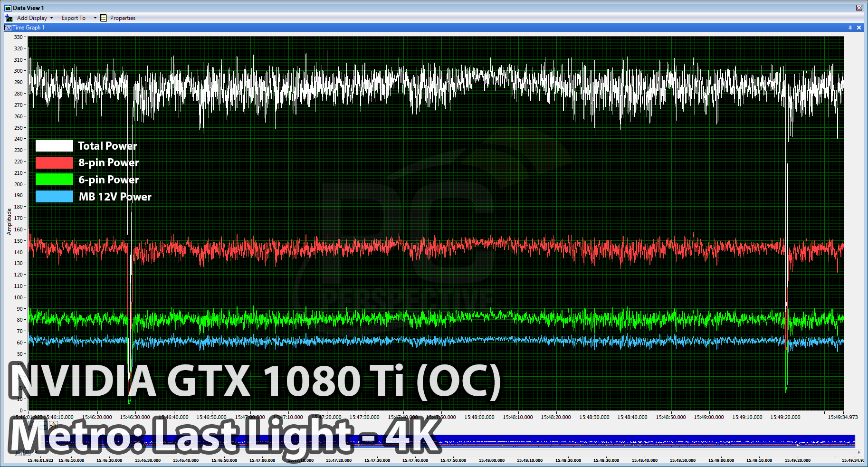Close the Time Graph 1 pane
868x467 pixels.
click(859, 28)
